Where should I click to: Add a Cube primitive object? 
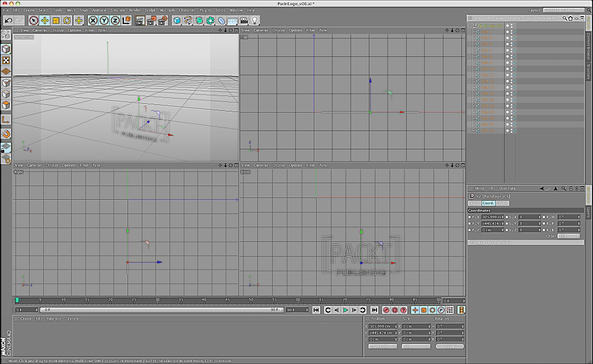[177, 20]
